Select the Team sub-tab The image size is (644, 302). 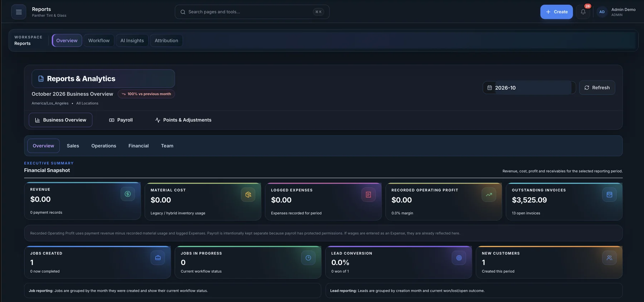(167, 146)
